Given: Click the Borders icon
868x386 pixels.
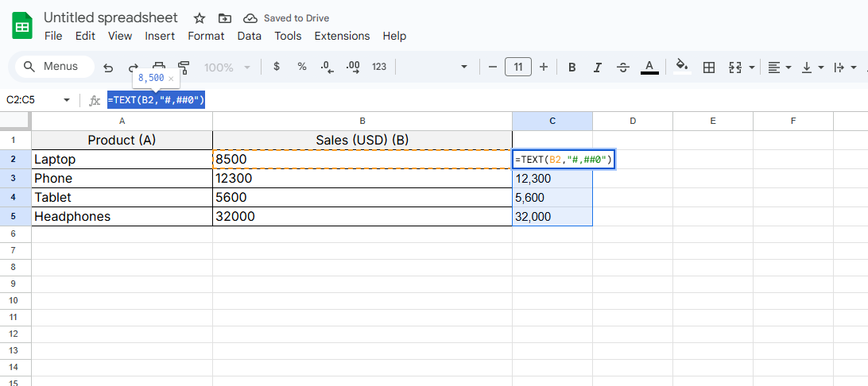Looking at the screenshot, I should coord(709,68).
